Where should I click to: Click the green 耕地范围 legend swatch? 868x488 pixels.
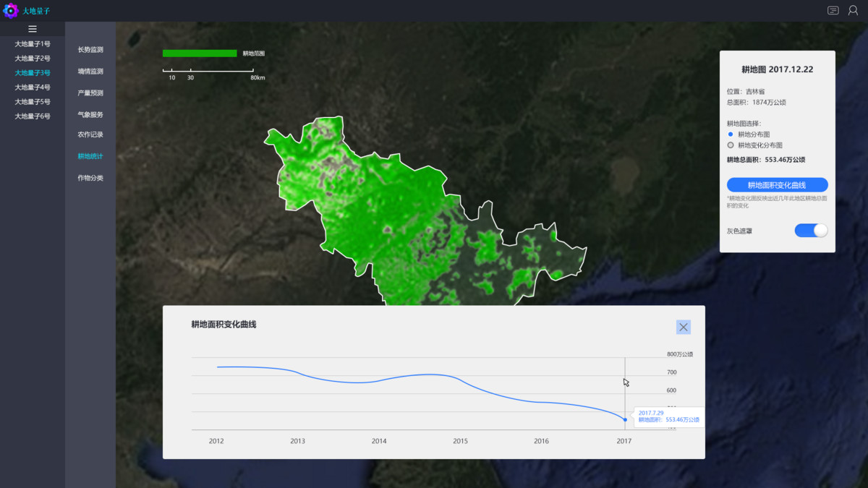pyautogui.click(x=200, y=53)
